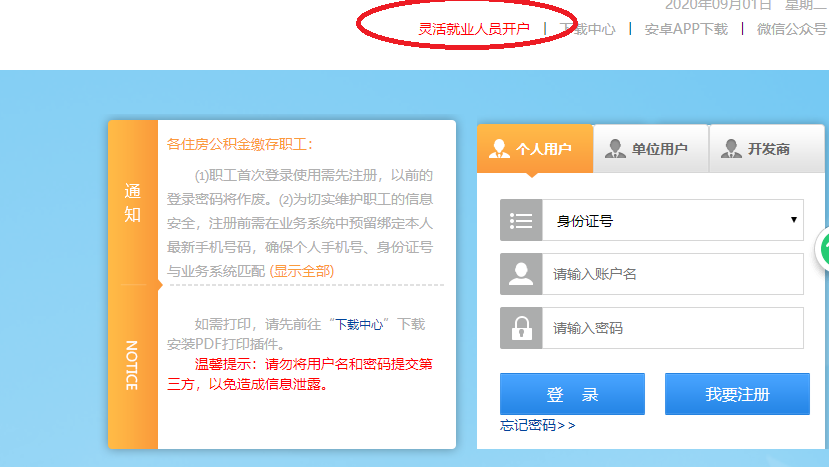This screenshot has width=829, height=467.
Task: Click the 我要注册 button
Action: [737, 394]
